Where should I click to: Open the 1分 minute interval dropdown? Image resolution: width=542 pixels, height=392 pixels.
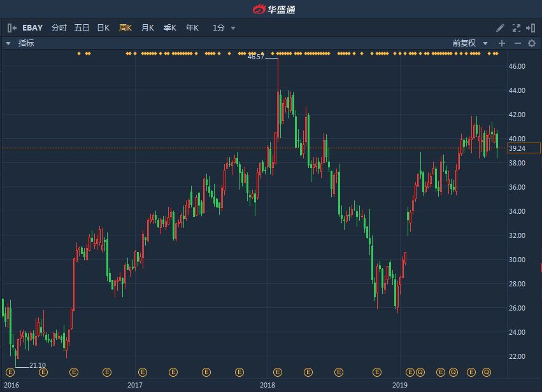click(x=224, y=28)
